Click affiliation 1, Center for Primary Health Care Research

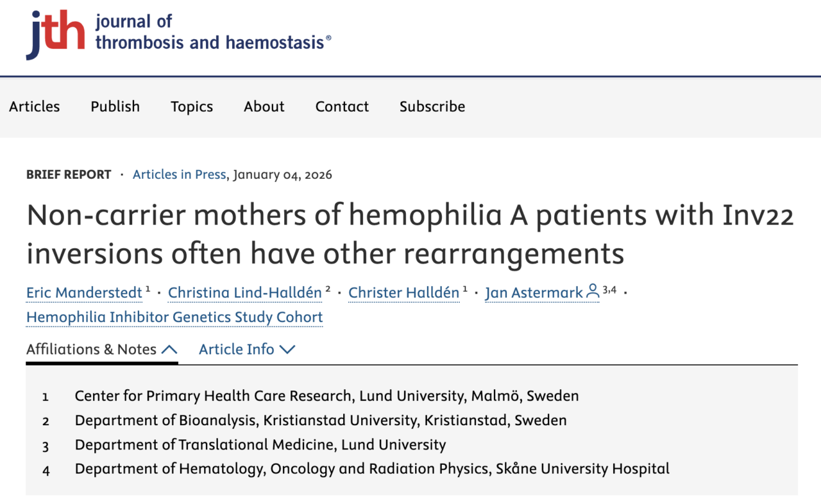326,396
